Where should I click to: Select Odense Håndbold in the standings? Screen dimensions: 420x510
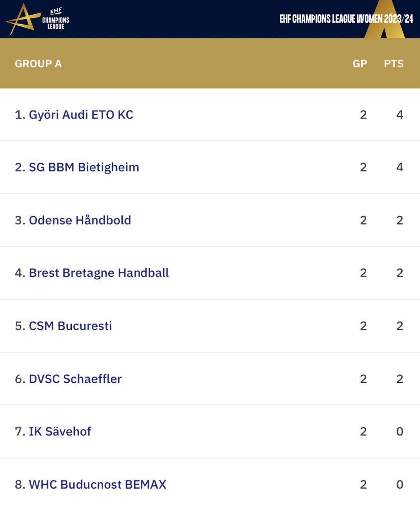(x=80, y=220)
